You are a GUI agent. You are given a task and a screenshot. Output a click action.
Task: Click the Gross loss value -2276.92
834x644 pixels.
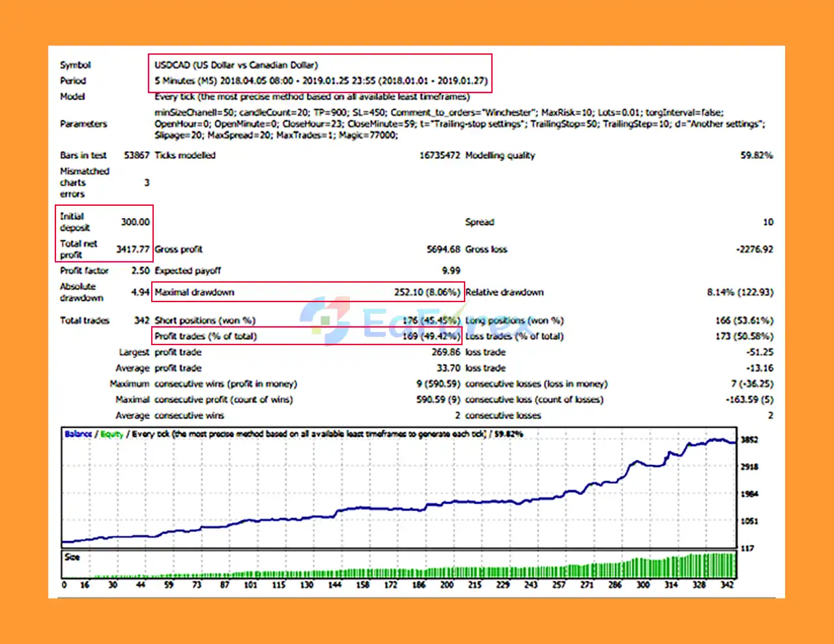coord(755,249)
